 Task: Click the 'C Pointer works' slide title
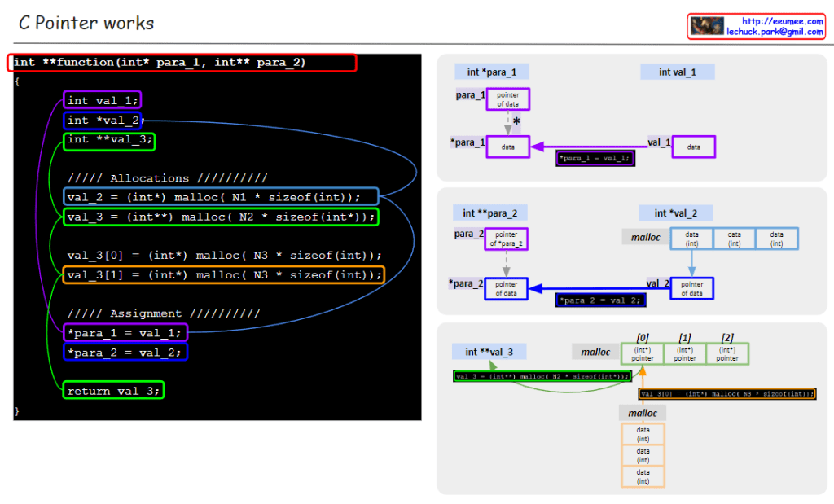(x=86, y=23)
